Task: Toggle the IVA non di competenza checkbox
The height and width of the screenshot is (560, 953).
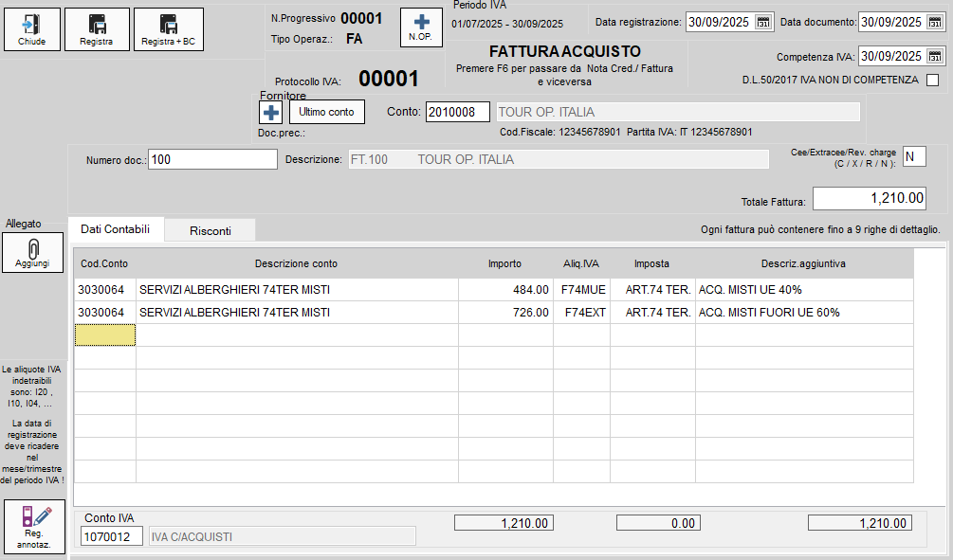Action: point(932,80)
